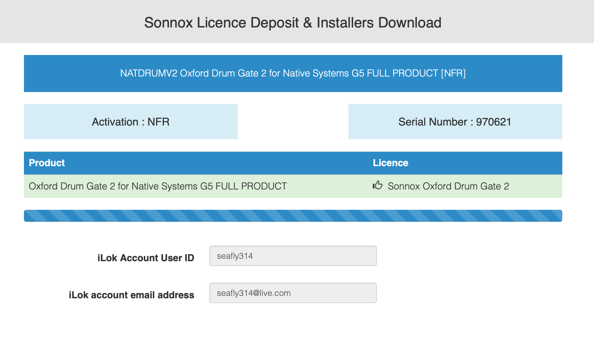This screenshot has width=594, height=364.
Task: Select the Serial Number 970621 box
Action: (455, 122)
